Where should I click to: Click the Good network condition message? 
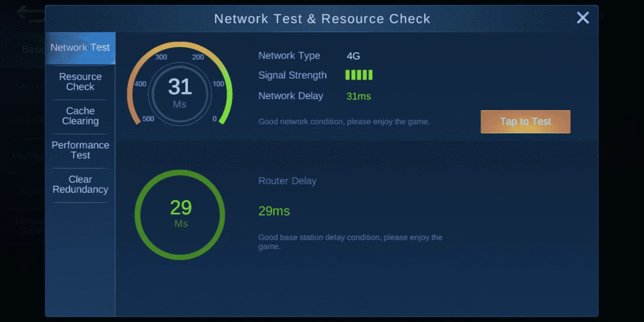(344, 122)
